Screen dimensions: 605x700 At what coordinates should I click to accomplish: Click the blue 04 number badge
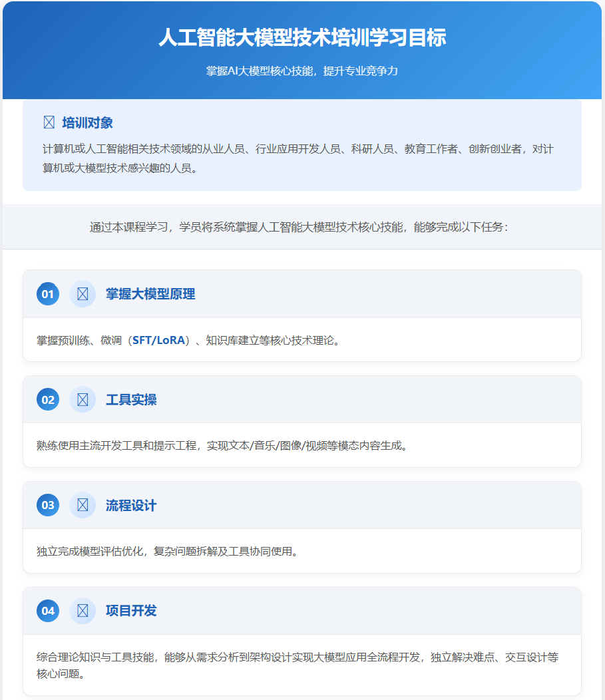(48, 611)
